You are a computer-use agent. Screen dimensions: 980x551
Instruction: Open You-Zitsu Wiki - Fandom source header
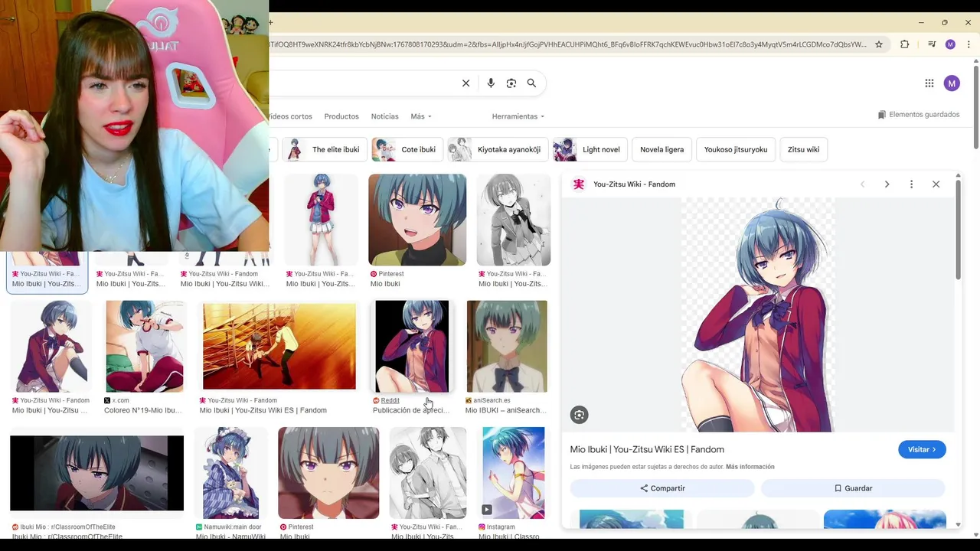(x=634, y=184)
